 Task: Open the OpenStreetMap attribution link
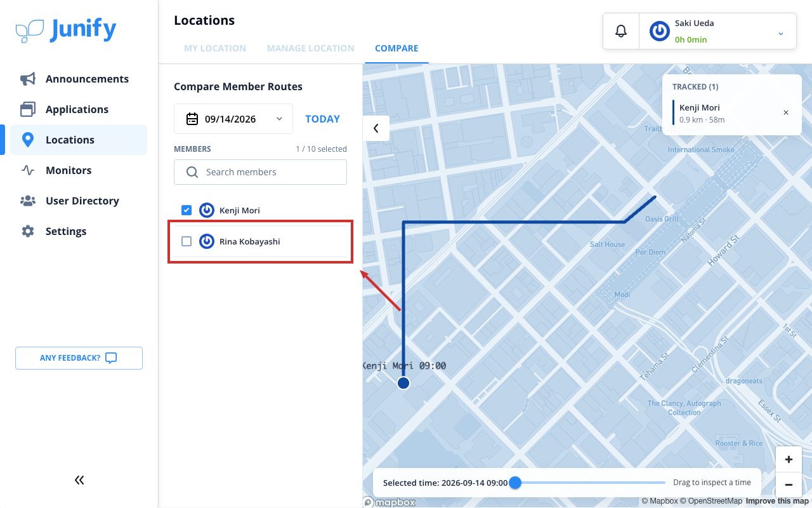coord(711,501)
